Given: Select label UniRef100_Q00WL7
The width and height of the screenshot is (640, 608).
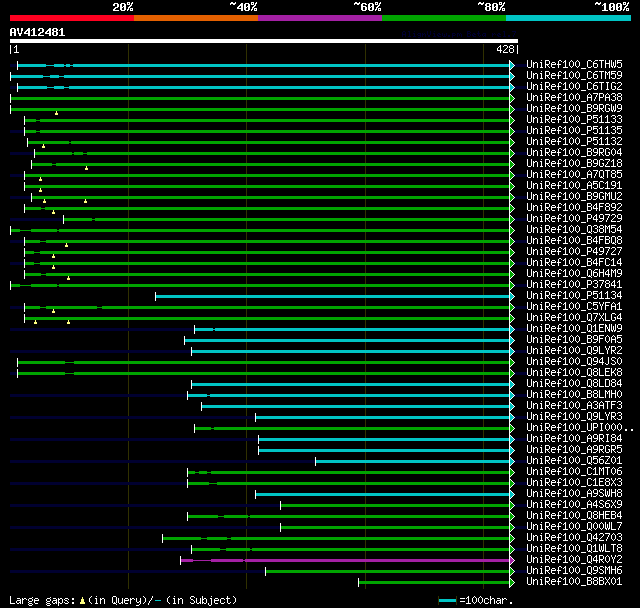Looking at the screenshot, I should (574, 527).
